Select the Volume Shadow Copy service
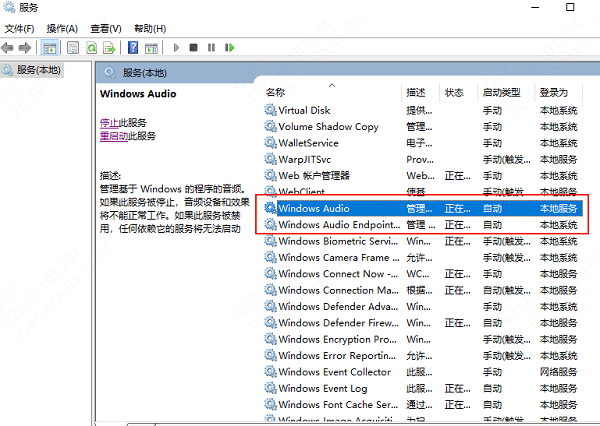The image size is (600, 426). (328, 127)
